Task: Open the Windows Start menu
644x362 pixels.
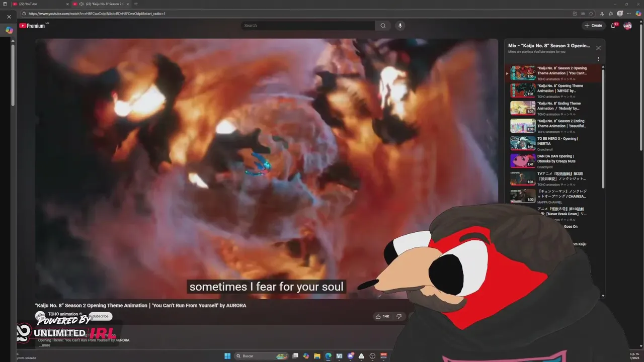Action: click(227, 356)
